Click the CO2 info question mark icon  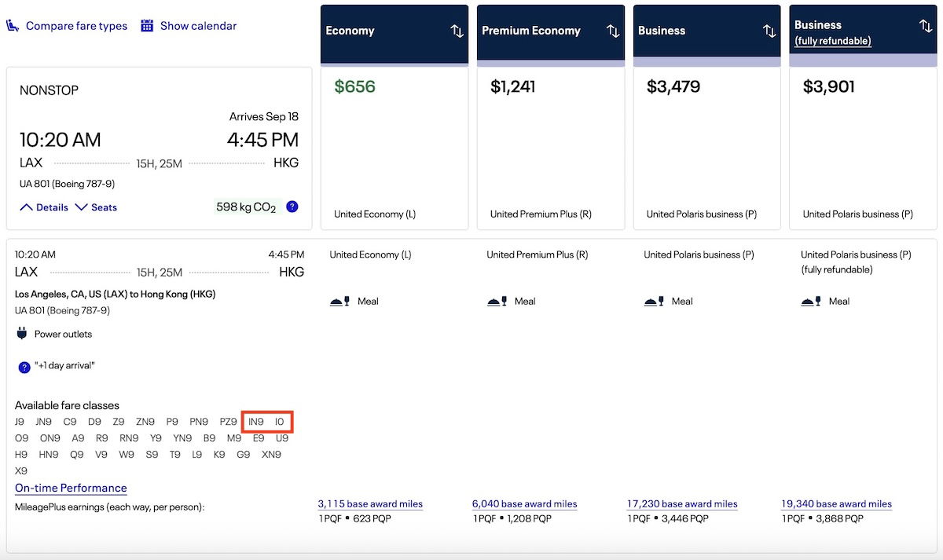[x=292, y=207]
